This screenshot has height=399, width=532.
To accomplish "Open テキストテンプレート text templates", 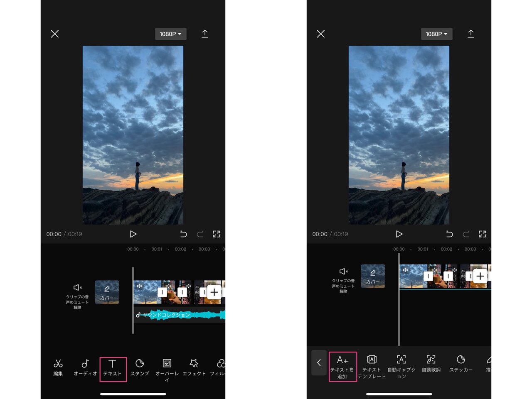I will 372,367.
